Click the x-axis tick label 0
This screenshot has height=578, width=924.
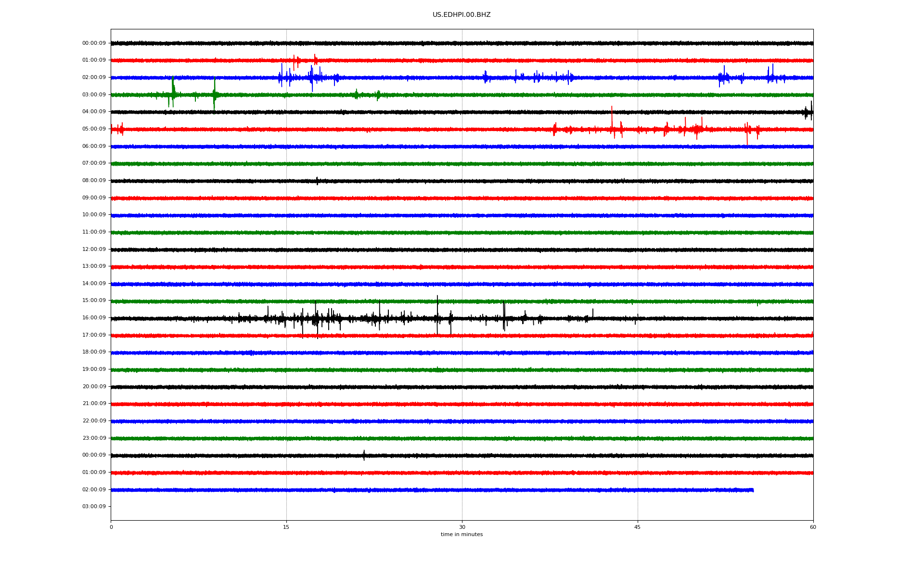click(111, 527)
